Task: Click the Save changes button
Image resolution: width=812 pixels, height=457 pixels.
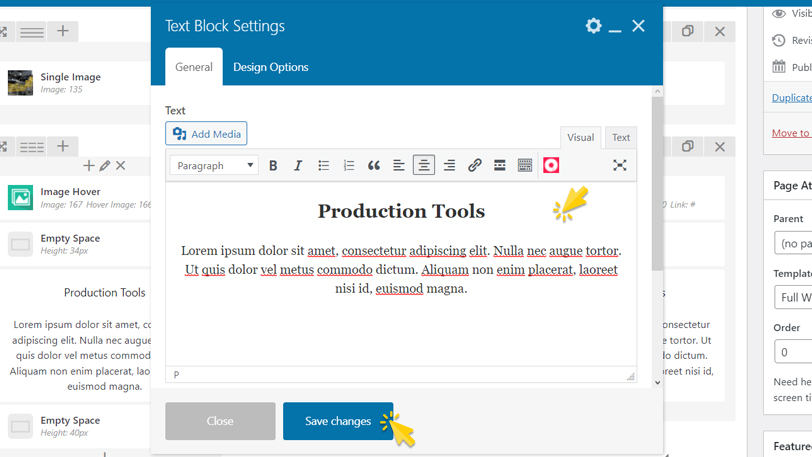Action: pyautogui.click(x=337, y=421)
